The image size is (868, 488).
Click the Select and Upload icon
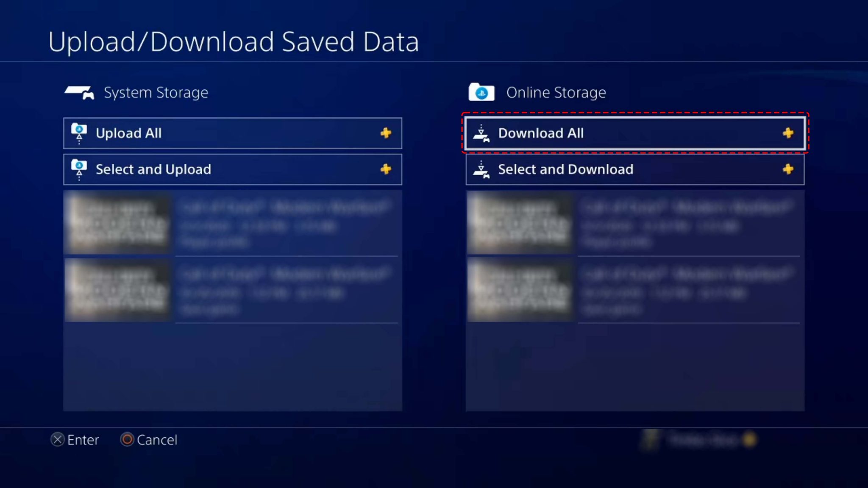click(x=79, y=169)
